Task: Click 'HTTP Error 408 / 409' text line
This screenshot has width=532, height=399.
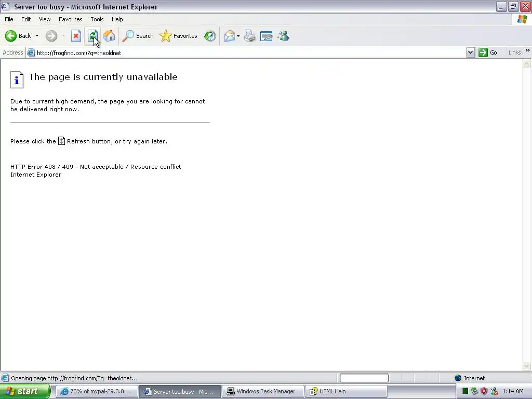Action: [96, 167]
